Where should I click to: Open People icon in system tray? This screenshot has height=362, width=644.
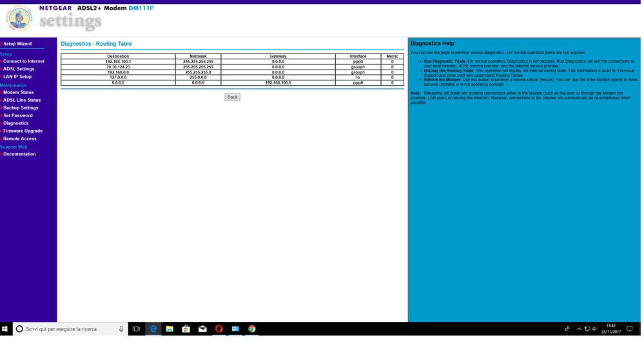point(567,329)
